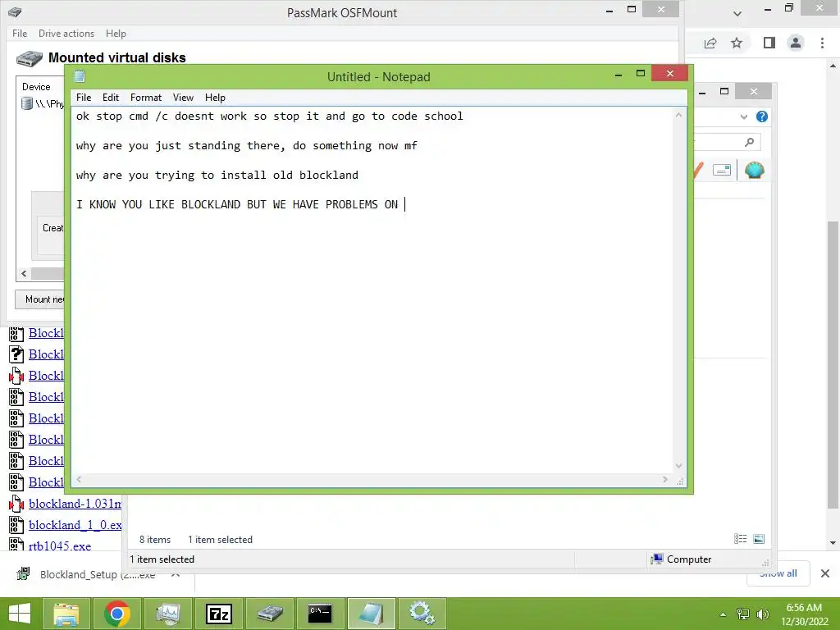The height and width of the screenshot is (630, 840).
Task: Select the Notepad taskbar icon
Action: 372,614
